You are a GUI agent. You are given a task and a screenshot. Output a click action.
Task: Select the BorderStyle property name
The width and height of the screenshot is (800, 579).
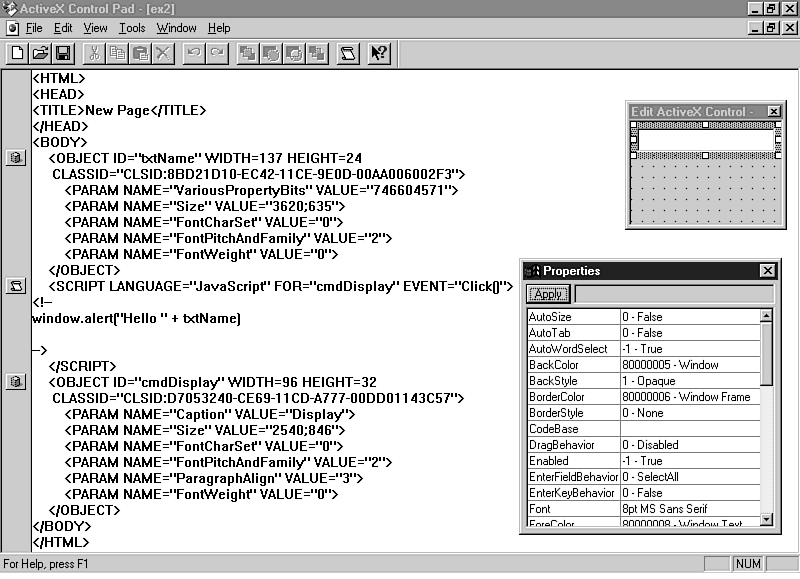[556, 413]
